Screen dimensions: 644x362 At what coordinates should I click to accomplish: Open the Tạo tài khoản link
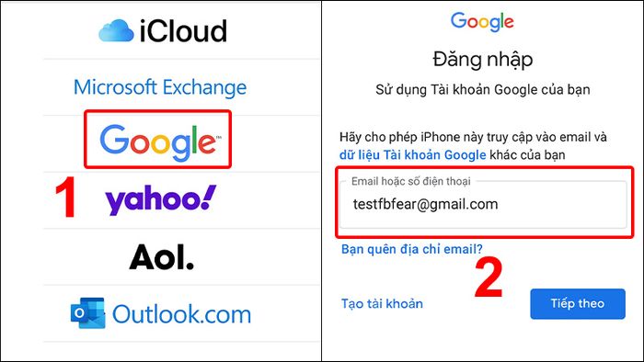(x=382, y=304)
